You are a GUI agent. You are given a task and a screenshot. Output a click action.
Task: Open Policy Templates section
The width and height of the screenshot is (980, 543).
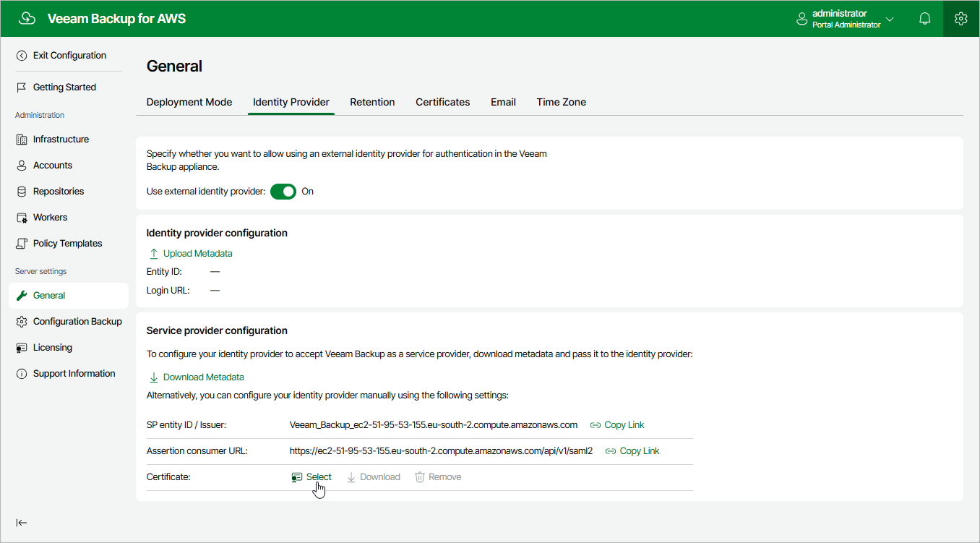(68, 244)
